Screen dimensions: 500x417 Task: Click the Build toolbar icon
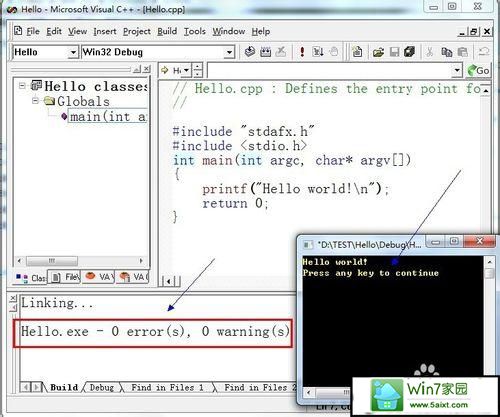pyautogui.click(x=266, y=52)
